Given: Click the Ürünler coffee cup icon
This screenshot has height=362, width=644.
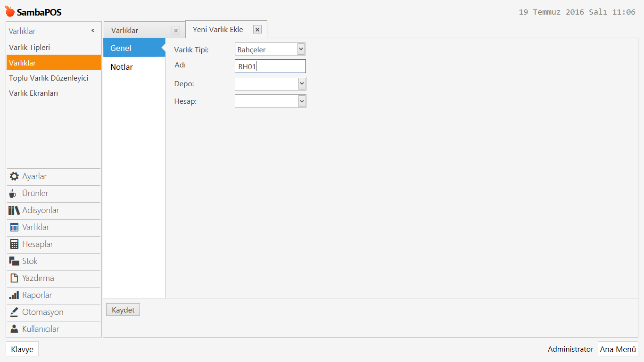Looking at the screenshot, I should tap(13, 193).
